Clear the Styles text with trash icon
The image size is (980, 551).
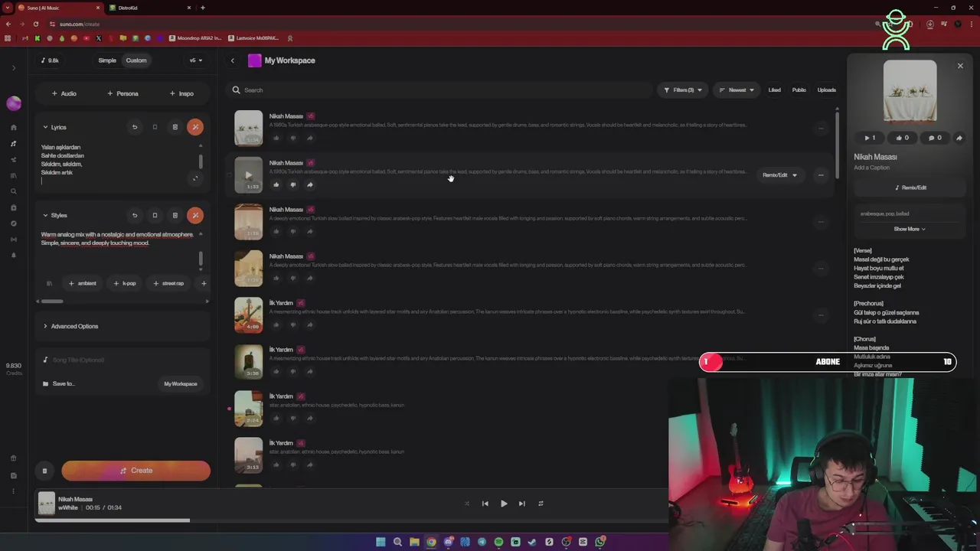click(x=175, y=215)
